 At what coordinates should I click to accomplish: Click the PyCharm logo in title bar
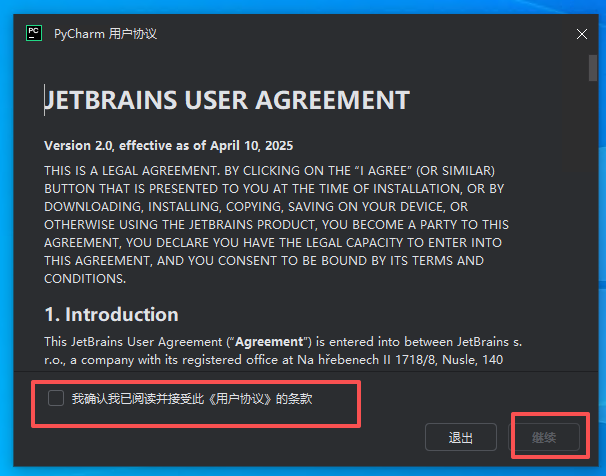click(x=33, y=33)
